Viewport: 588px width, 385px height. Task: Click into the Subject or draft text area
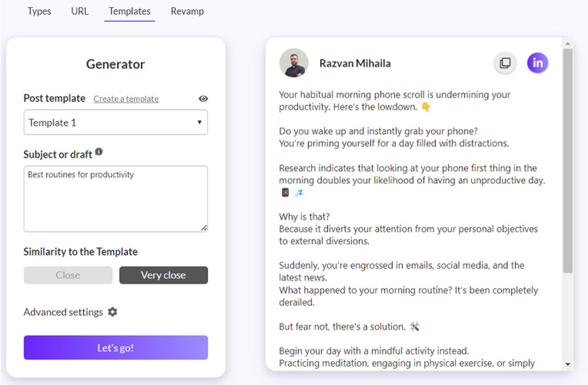[116, 199]
